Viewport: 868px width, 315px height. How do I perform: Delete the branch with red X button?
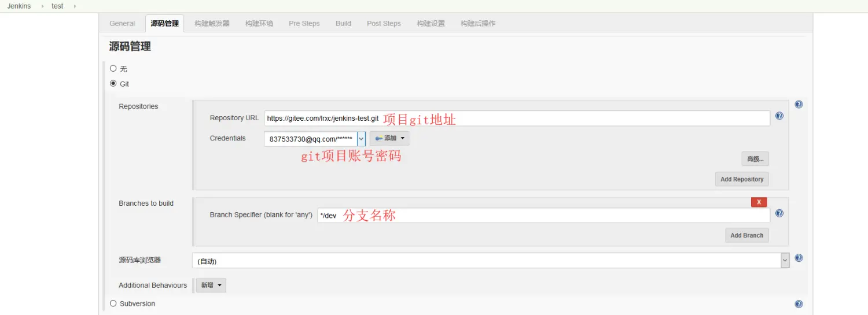(x=759, y=202)
